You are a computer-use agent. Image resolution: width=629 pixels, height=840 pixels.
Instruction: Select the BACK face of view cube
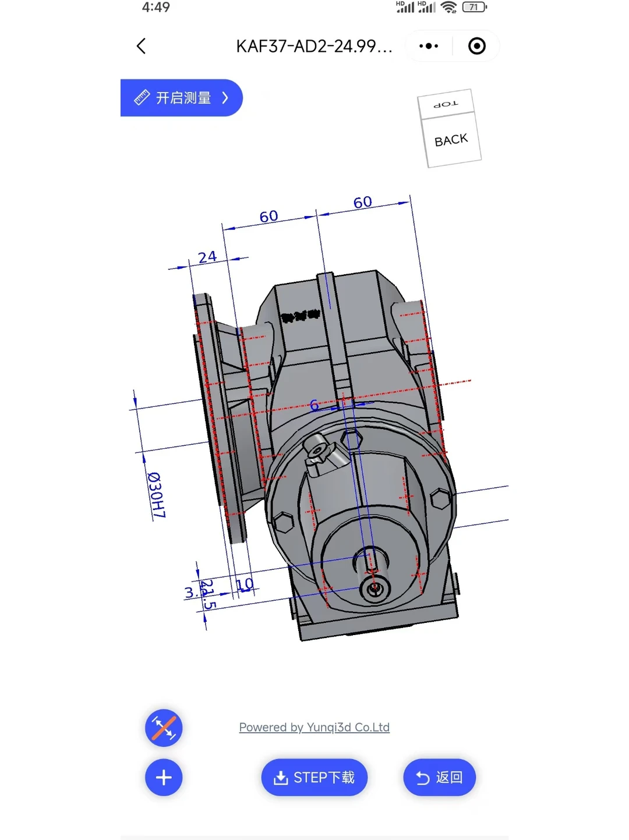452,140
